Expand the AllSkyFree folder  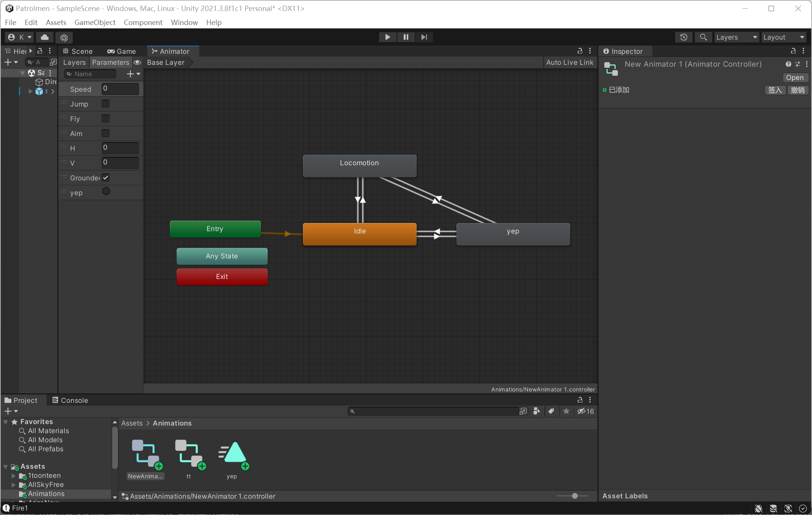pyautogui.click(x=14, y=485)
